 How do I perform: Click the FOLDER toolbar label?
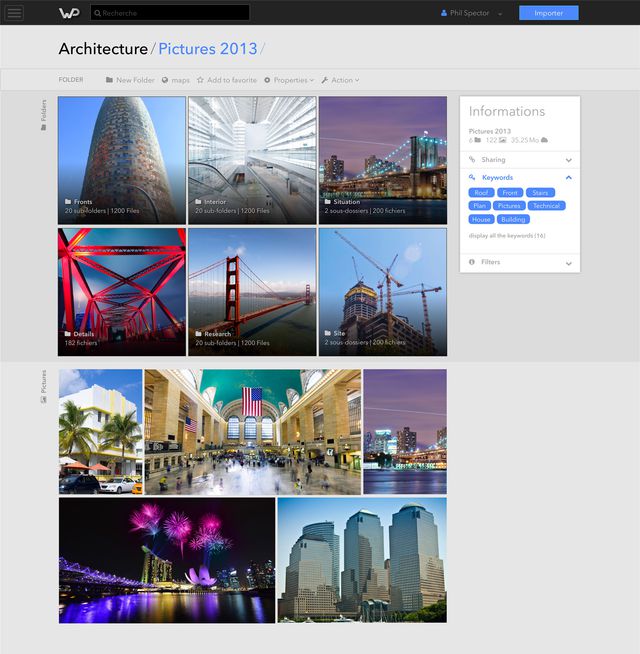[71, 80]
